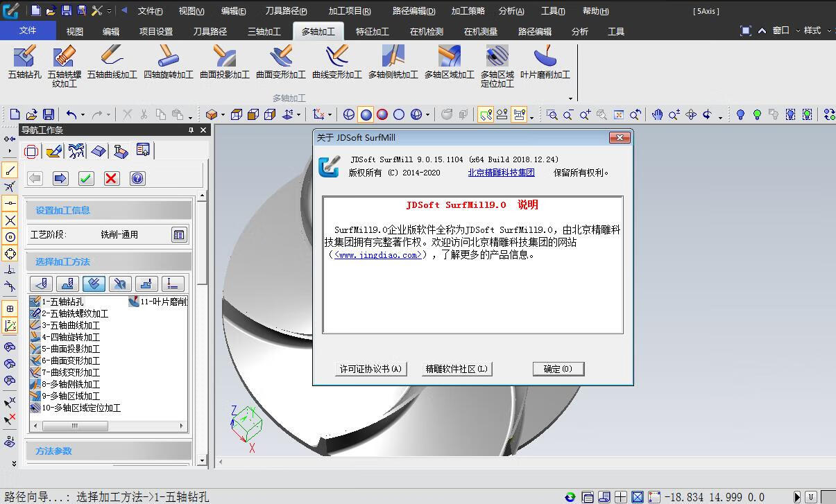This screenshot has height=504, width=836.
Task: Select the 多轴侧铣加工 ribbon tool
Action: (393, 62)
